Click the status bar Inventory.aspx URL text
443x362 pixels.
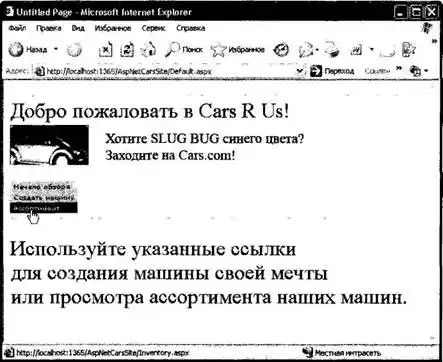point(103,353)
